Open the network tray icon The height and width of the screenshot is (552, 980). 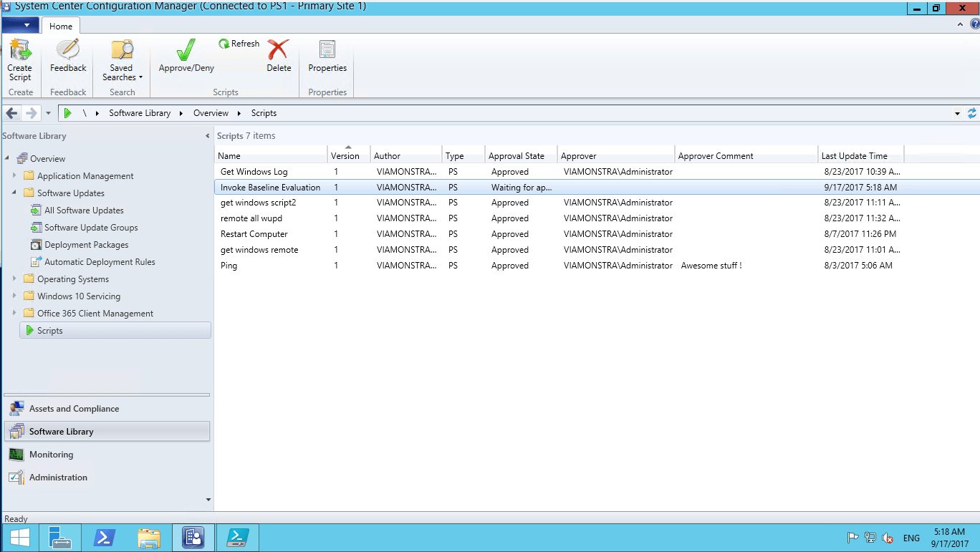pos(870,538)
